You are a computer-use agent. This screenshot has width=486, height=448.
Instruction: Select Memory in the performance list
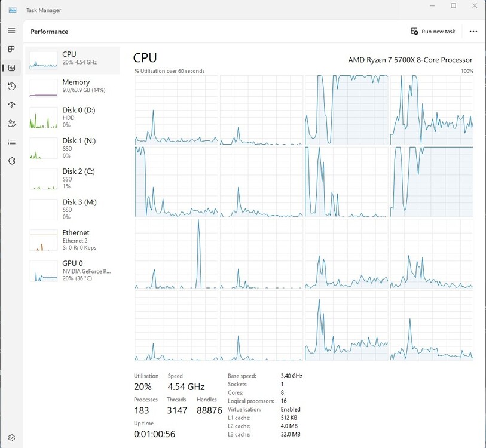[73, 88]
